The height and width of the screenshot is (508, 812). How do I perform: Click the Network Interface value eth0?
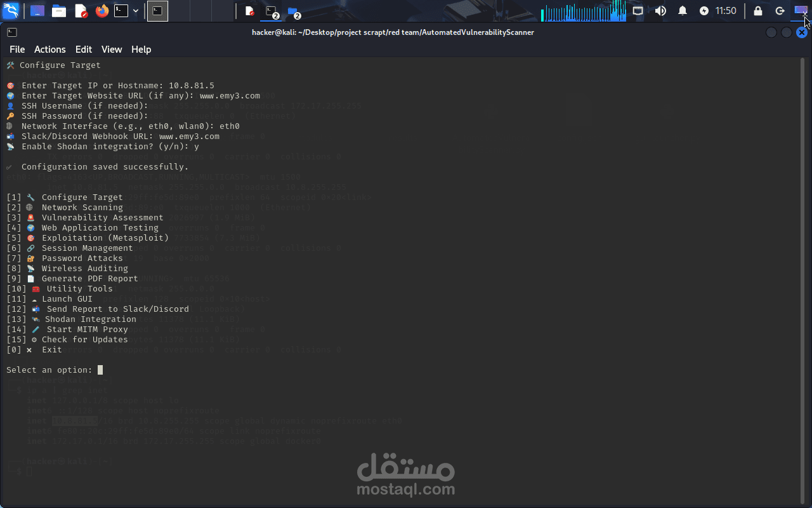coord(230,126)
